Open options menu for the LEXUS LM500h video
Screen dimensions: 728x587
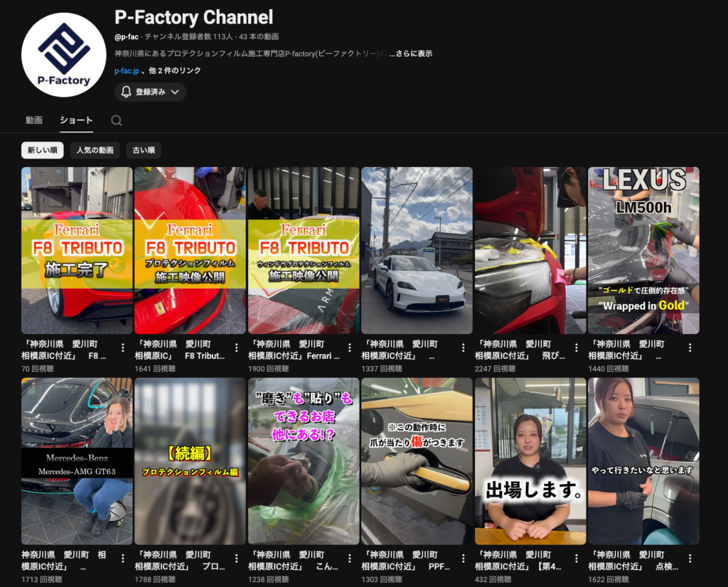(x=690, y=348)
